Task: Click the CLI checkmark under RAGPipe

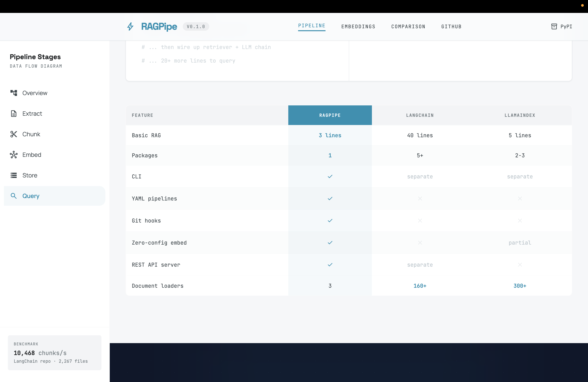Action: click(x=330, y=176)
